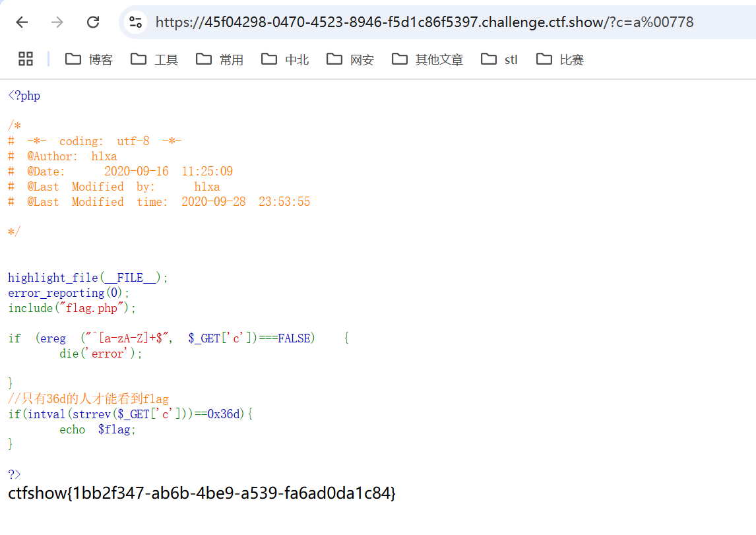Click the coding: utf-8 comment line

coord(95,141)
